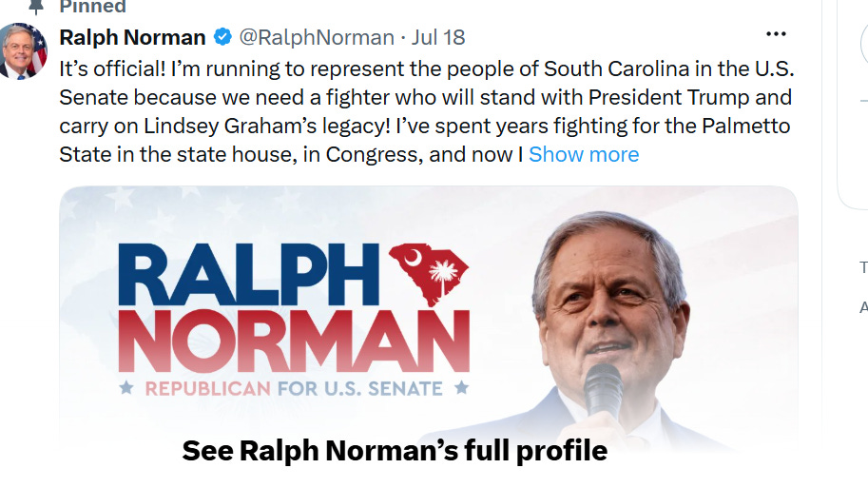Click See Ralph Norman's full profile
Image resolution: width=868 pixels, height=488 pixels.
click(395, 451)
